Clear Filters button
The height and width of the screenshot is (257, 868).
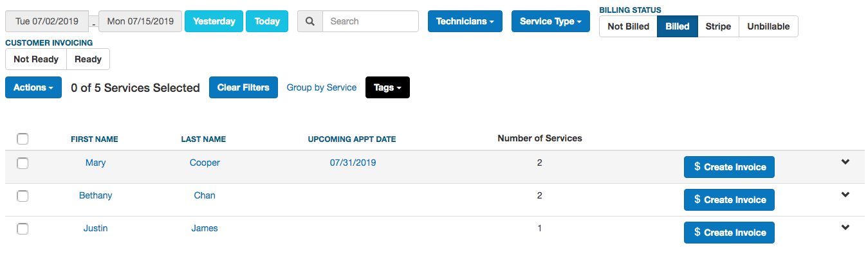(243, 87)
